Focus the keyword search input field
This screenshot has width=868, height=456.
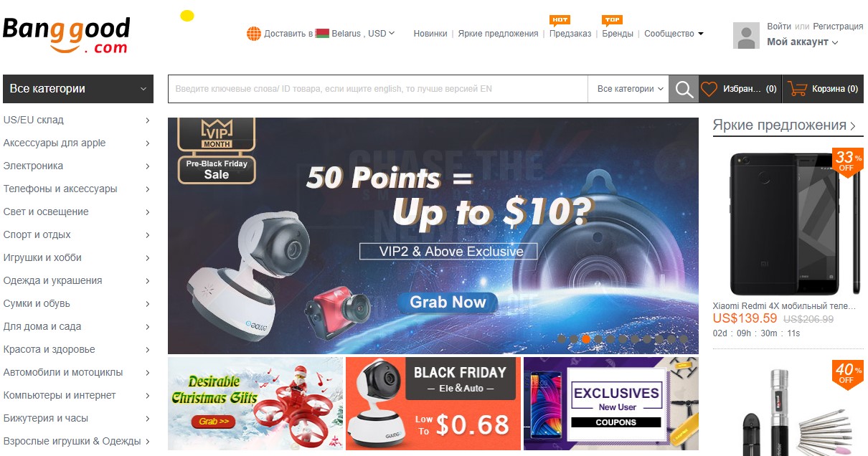pyautogui.click(x=378, y=89)
